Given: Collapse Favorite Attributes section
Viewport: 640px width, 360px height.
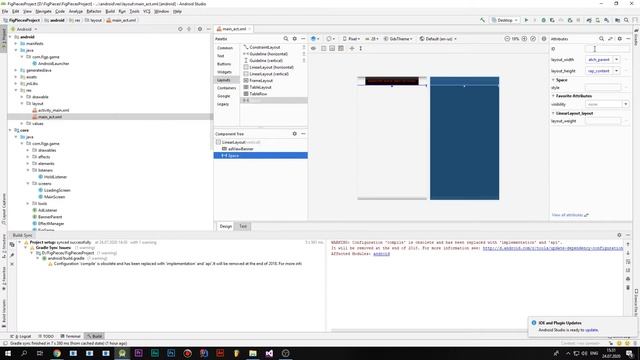Looking at the screenshot, I should pos(553,96).
